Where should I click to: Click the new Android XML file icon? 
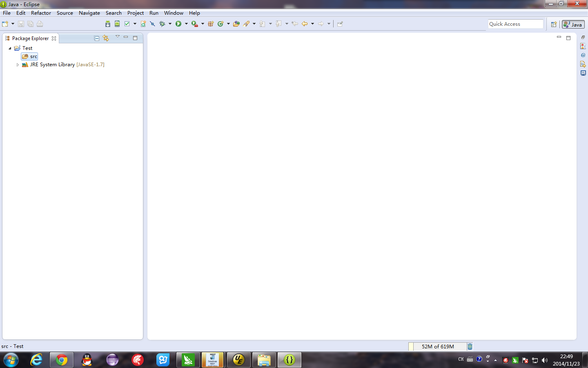(x=143, y=24)
